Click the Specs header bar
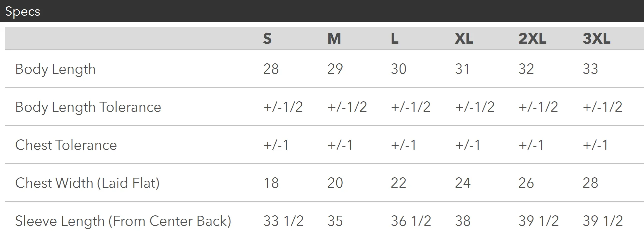 click(x=322, y=11)
